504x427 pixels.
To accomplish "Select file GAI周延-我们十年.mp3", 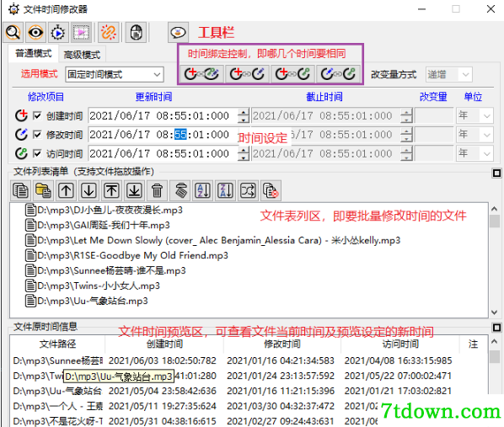I will point(98,225).
